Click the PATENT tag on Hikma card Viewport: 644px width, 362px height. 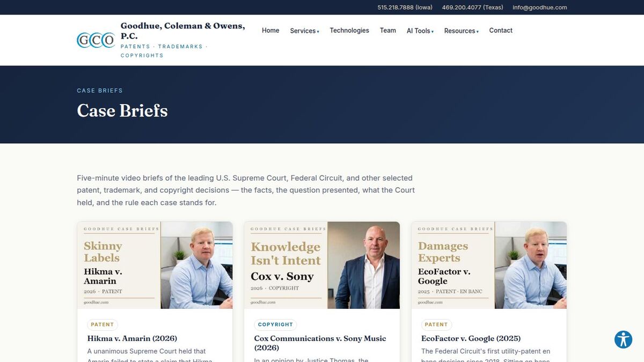103,324
